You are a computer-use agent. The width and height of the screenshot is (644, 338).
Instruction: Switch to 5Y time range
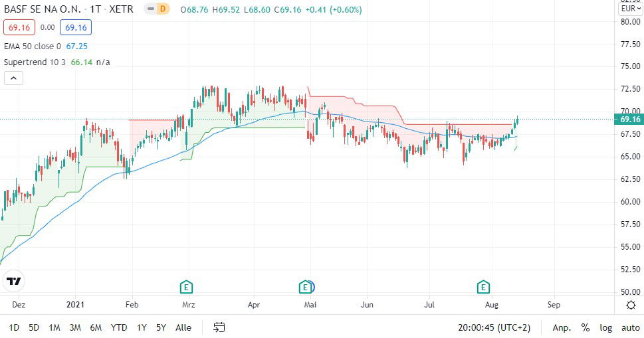(x=161, y=327)
